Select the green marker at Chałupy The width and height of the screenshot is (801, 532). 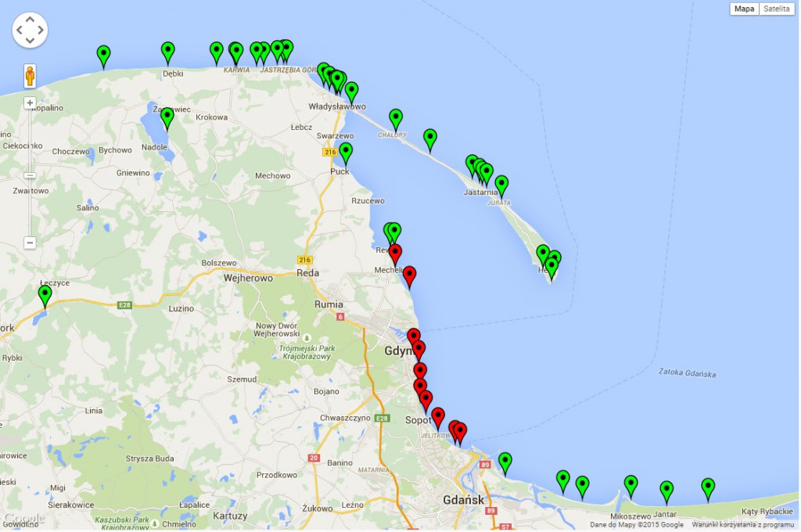click(396, 118)
